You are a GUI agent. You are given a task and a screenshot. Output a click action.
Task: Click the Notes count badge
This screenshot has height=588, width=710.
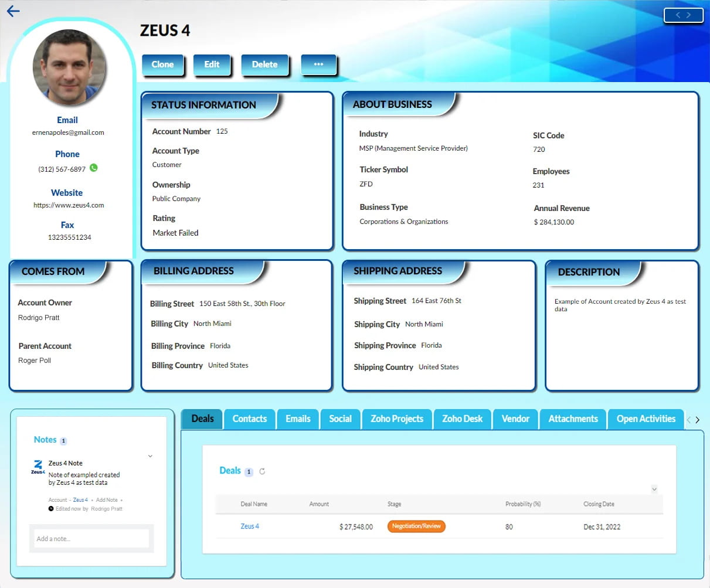(63, 441)
